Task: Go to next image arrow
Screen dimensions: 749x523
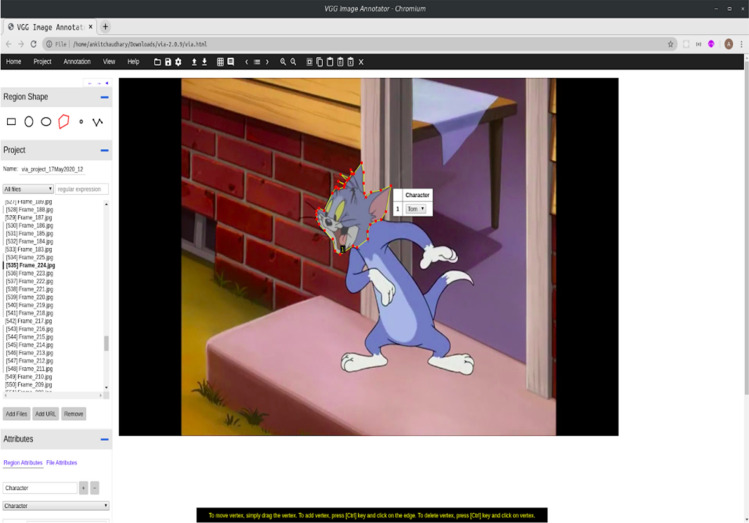Action: pyautogui.click(x=267, y=62)
